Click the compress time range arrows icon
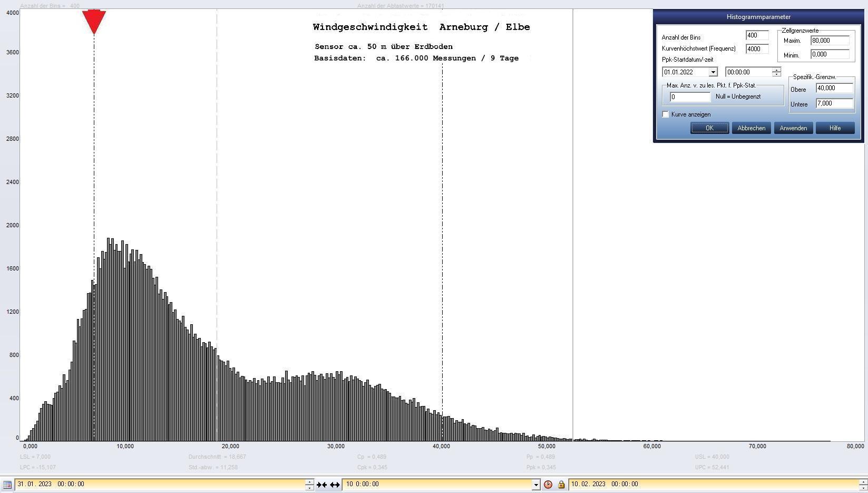This screenshot has height=493, width=868. [x=321, y=485]
